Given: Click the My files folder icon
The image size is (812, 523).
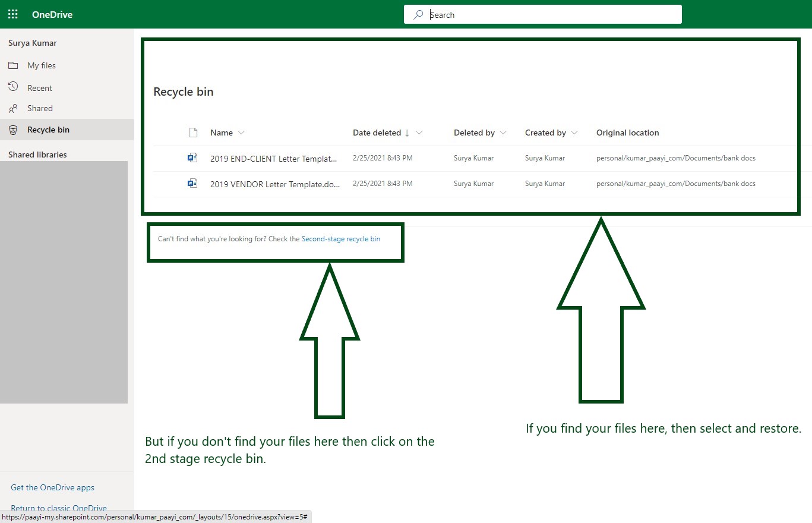Looking at the screenshot, I should tap(12, 65).
